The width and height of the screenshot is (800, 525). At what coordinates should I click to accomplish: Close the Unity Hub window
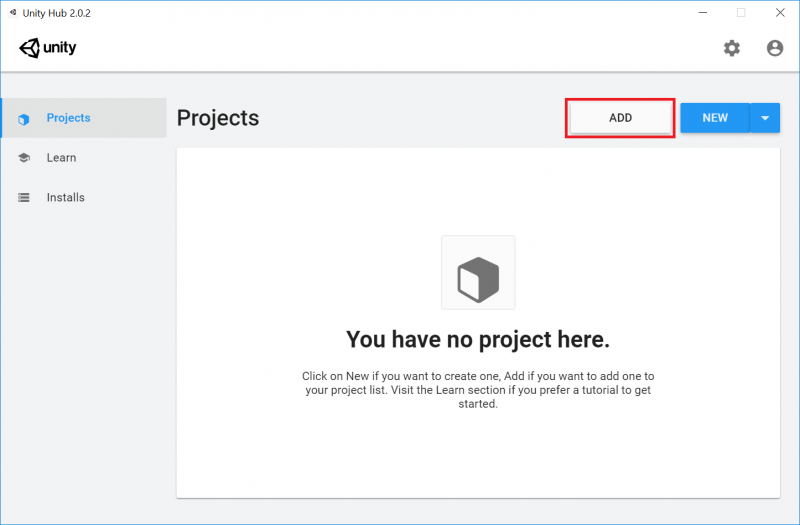(780, 13)
